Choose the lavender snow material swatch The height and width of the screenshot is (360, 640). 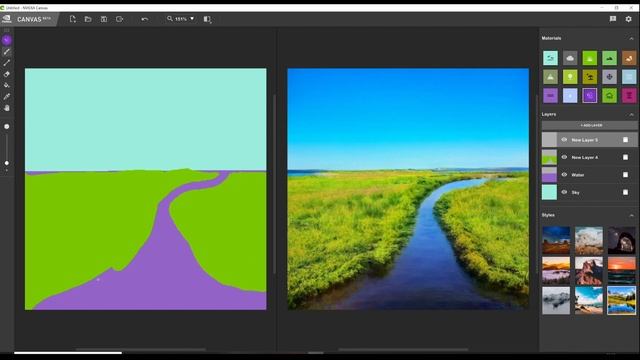click(570, 96)
